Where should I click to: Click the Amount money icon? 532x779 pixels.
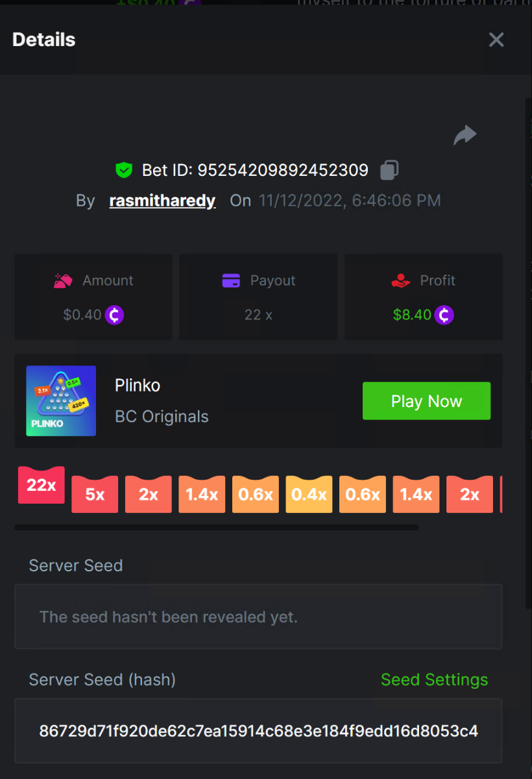pos(64,280)
